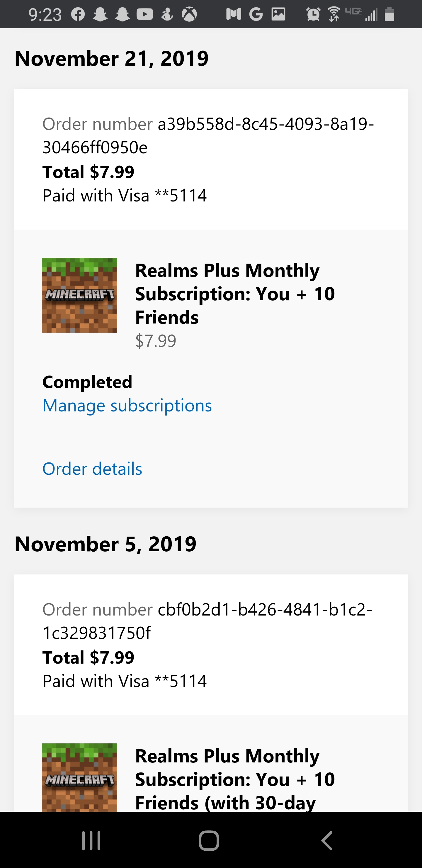Image resolution: width=422 pixels, height=868 pixels.
Task: Open Order details for November 21 order
Action: point(92,468)
